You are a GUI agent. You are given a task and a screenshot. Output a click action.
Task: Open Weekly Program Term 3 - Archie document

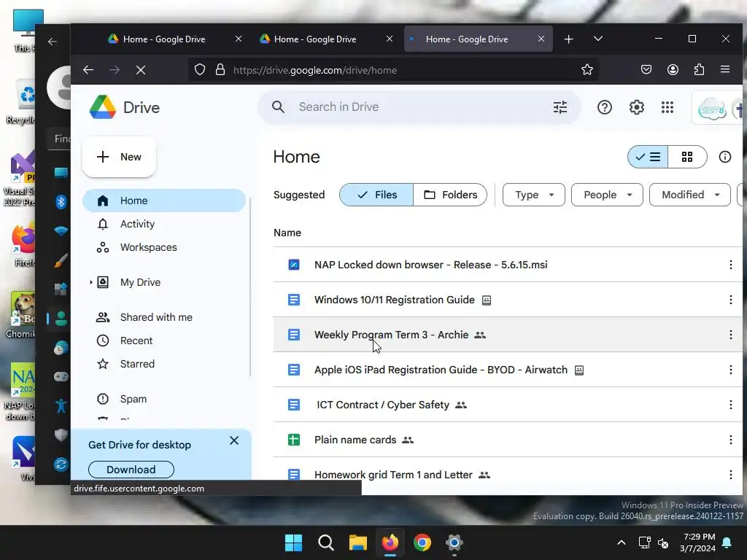click(x=391, y=335)
